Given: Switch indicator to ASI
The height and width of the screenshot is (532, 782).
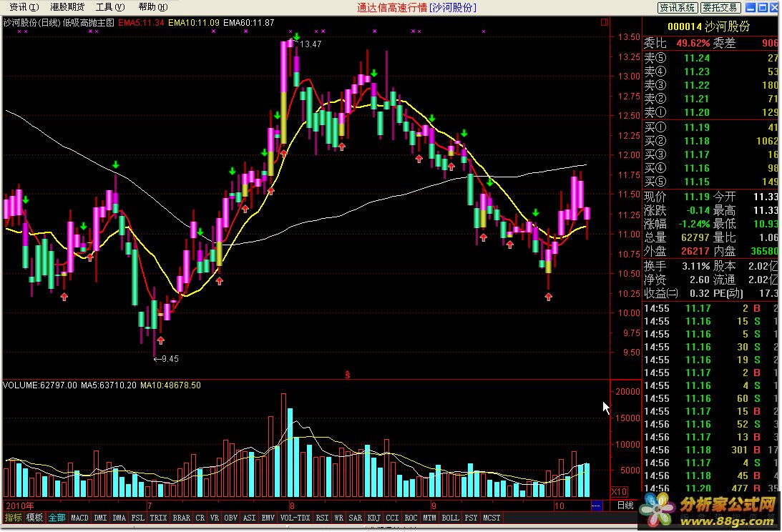Looking at the screenshot, I should tap(250, 518).
